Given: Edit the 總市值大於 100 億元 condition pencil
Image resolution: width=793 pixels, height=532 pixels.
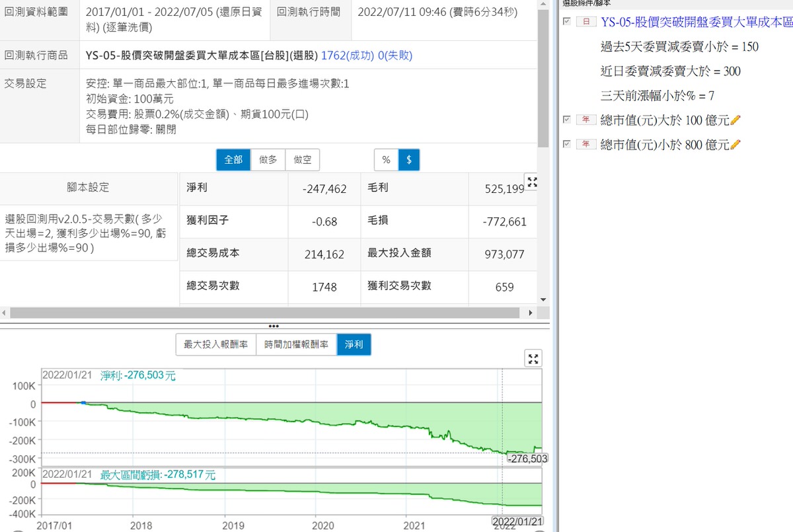Looking at the screenshot, I should point(736,120).
